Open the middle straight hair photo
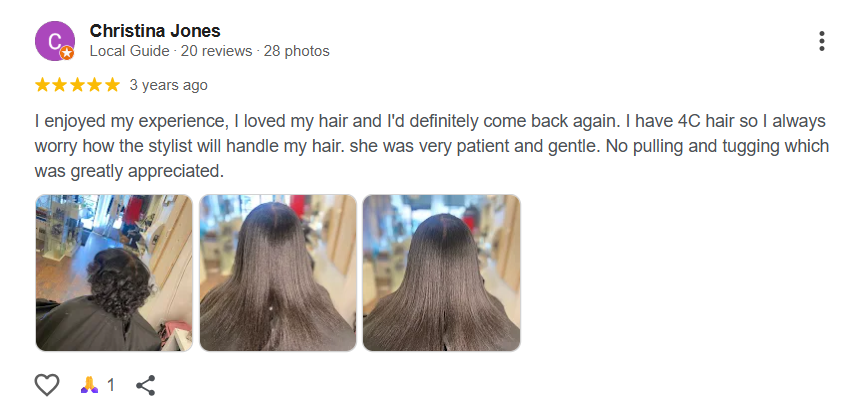This screenshot has width=861, height=413. coord(278,273)
